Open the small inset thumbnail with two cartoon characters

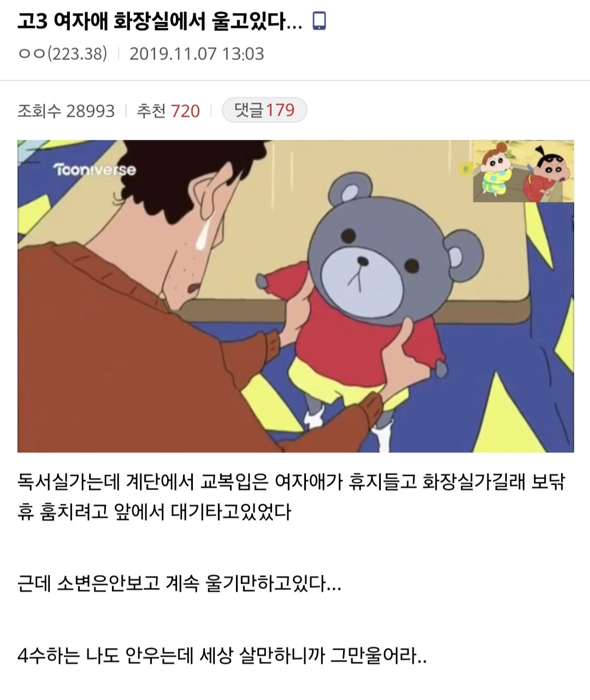[523, 171]
